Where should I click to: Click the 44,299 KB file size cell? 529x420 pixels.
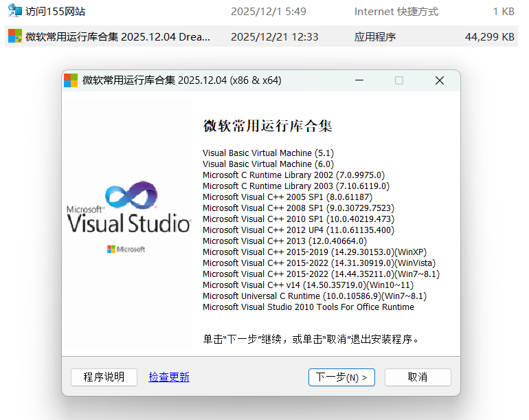(x=489, y=37)
